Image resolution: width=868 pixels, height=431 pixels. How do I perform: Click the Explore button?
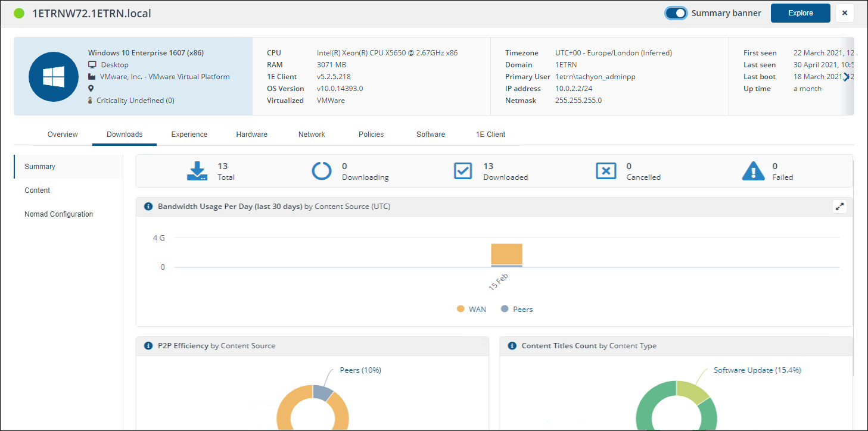[800, 13]
